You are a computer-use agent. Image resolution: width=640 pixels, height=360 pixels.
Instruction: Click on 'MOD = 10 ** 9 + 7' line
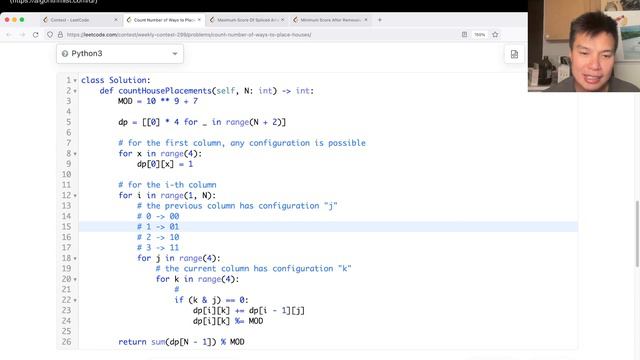tap(158, 101)
